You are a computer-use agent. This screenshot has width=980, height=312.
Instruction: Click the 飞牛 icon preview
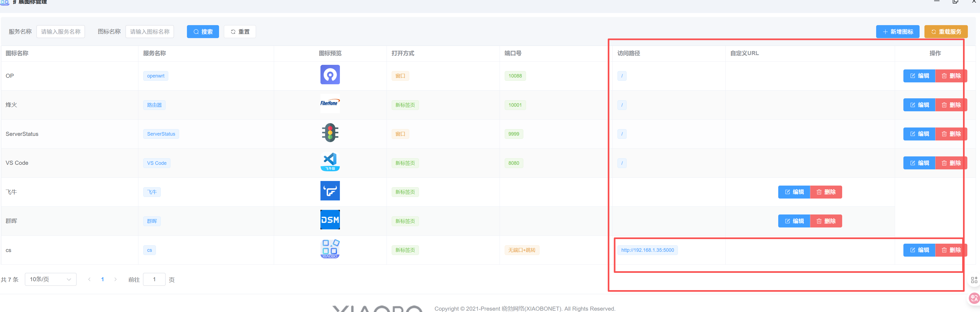coord(330,190)
